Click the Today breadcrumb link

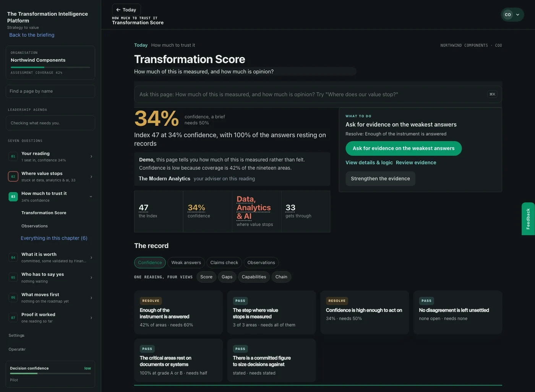141,45
